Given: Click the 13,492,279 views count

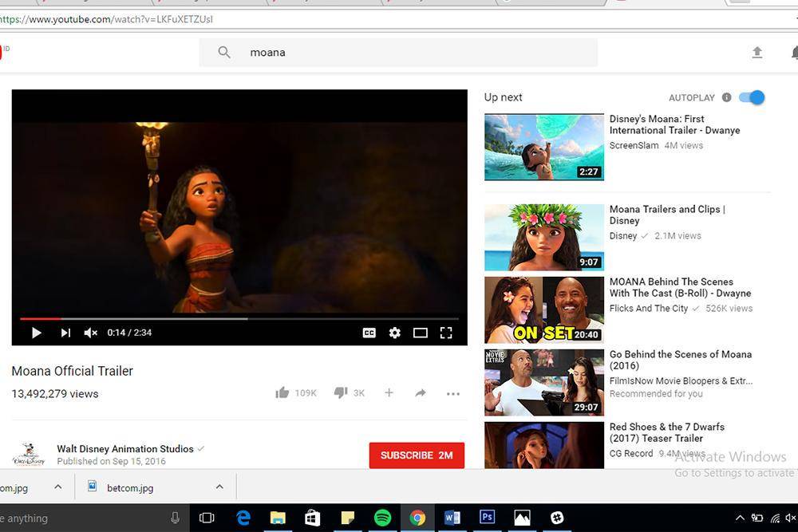Looking at the screenshot, I should coord(55,394).
